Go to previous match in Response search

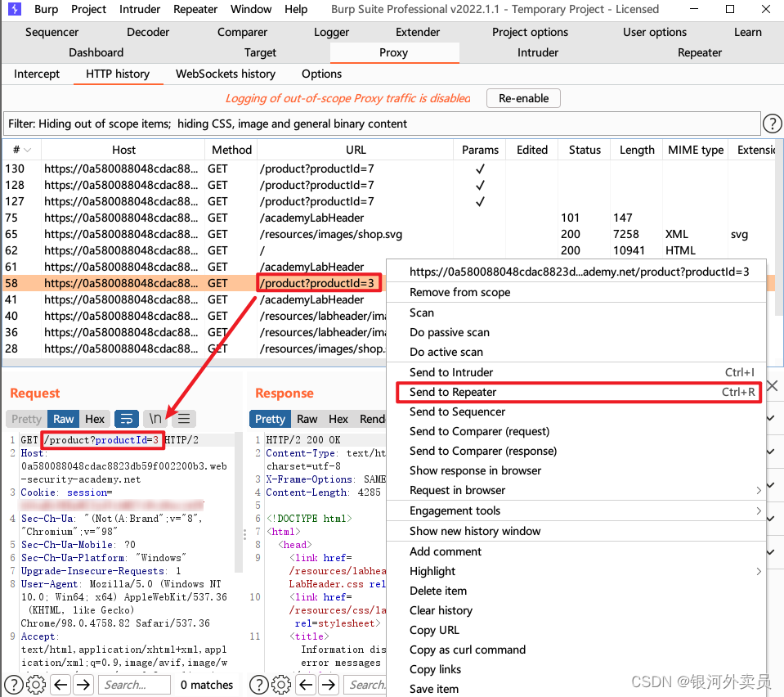pos(306,685)
